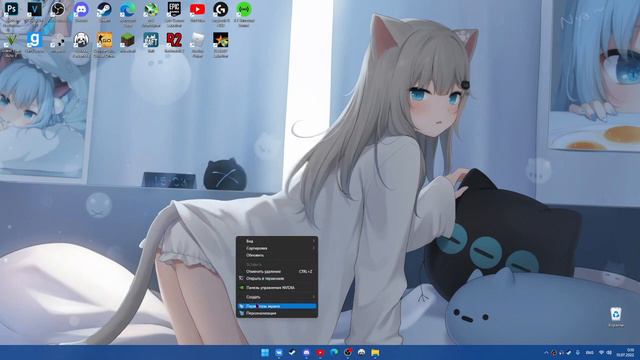Open Discord from the taskbar
This screenshot has height=360, width=640.
pyautogui.click(x=307, y=352)
